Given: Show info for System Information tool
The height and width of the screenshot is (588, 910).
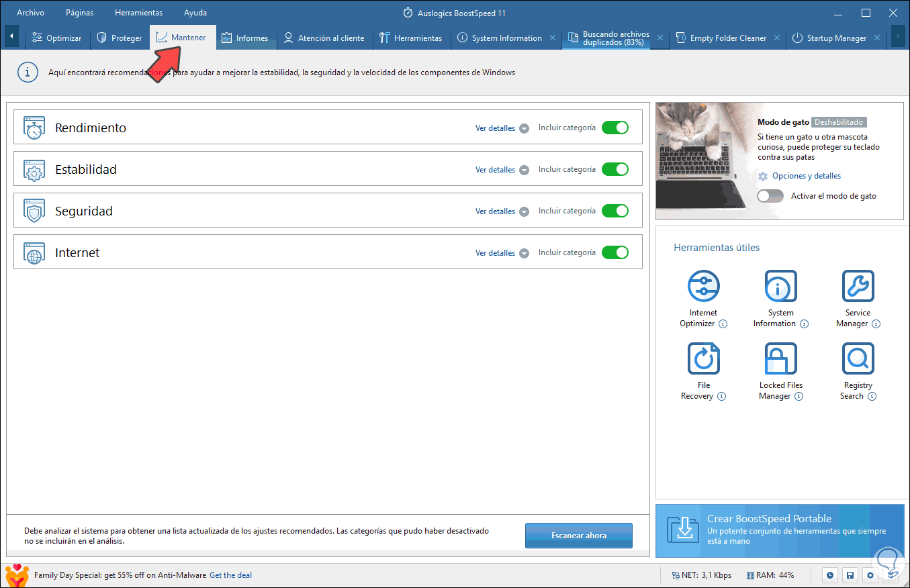Looking at the screenshot, I should point(804,324).
